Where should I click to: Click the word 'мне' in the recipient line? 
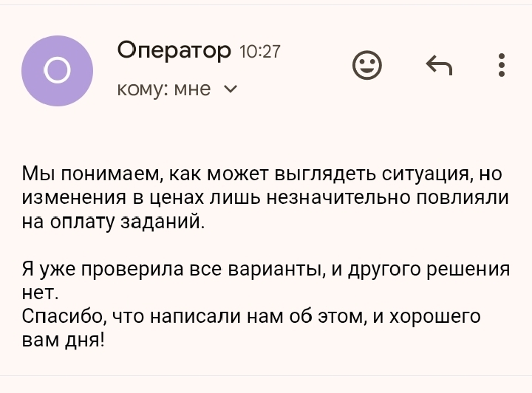click(x=192, y=89)
